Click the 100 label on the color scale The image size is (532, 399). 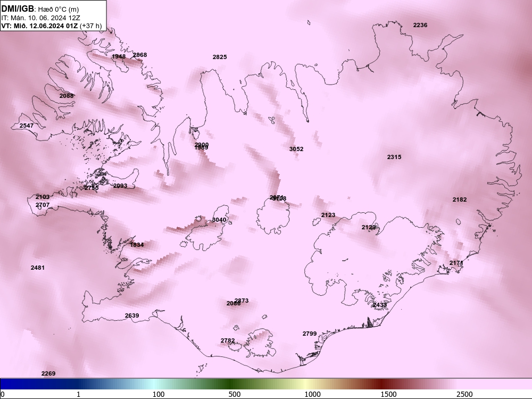pos(159,394)
